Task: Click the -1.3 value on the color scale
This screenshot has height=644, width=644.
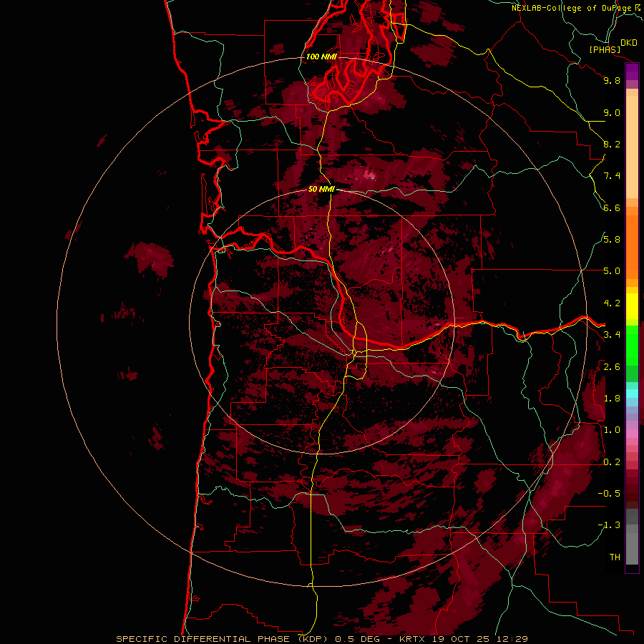Action: [x=609, y=525]
